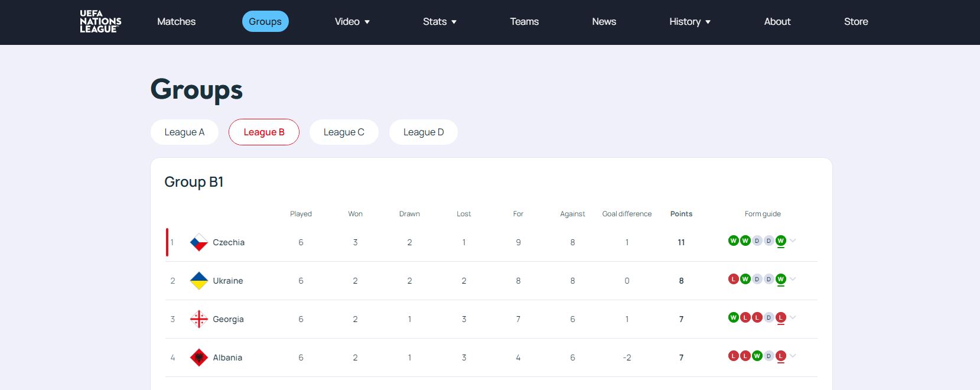Image resolution: width=980 pixels, height=390 pixels.
Task: Switch to League D groups
Action: (x=423, y=132)
